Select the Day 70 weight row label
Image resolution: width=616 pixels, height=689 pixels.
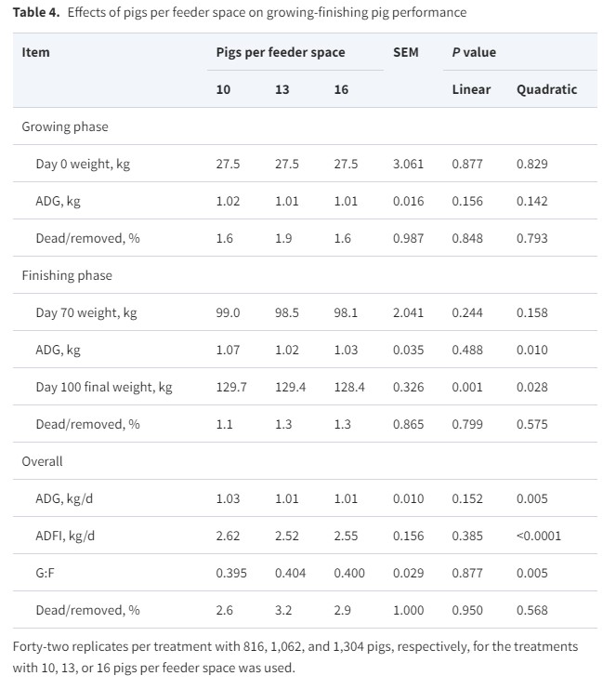click(86, 312)
